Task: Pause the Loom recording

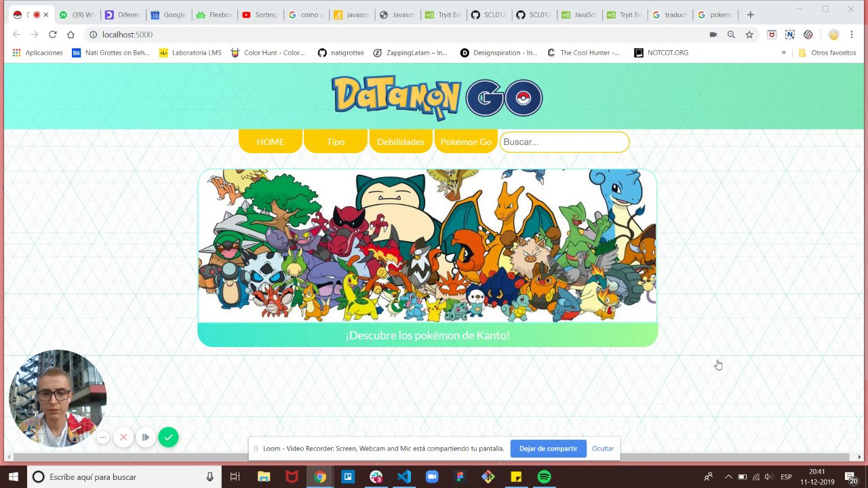Action: pyautogui.click(x=145, y=438)
